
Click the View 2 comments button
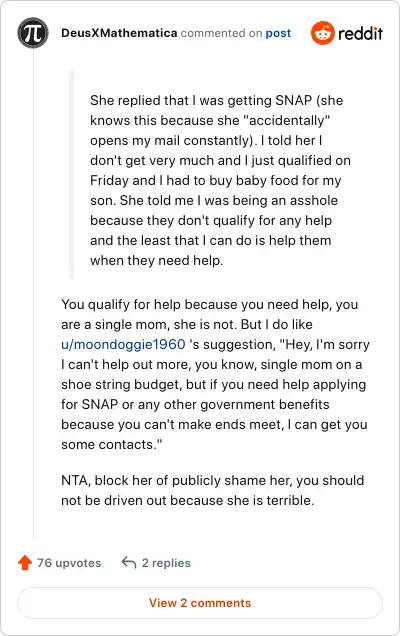click(x=200, y=603)
